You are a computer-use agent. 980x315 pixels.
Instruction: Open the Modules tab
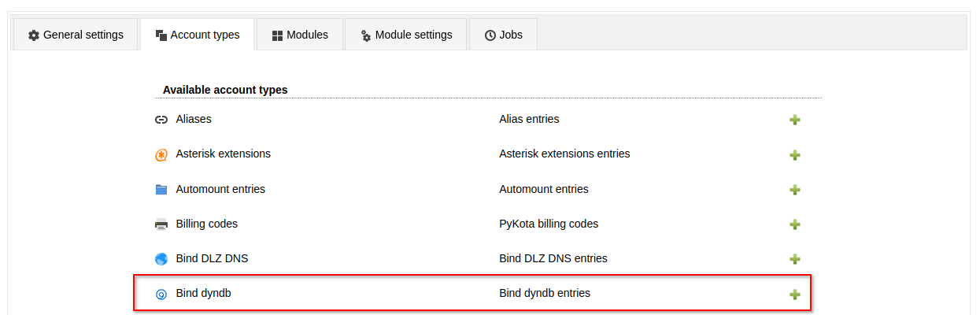click(x=299, y=35)
